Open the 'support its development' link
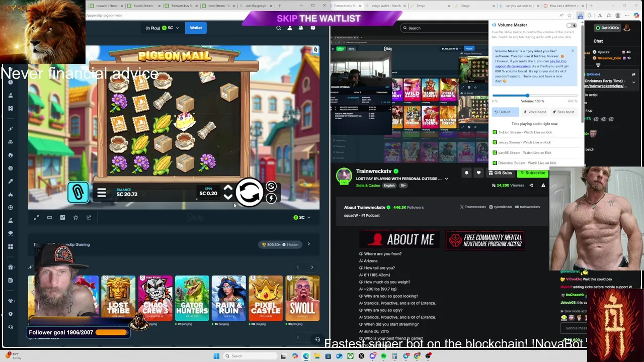This screenshot has width=644, height=362. pos(513,66)
